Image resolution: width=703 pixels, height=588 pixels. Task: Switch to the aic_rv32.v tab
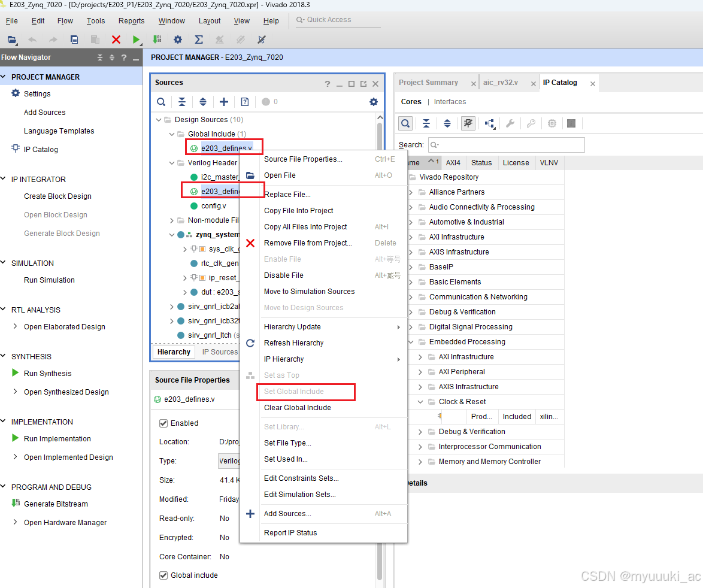pos(501,83)
